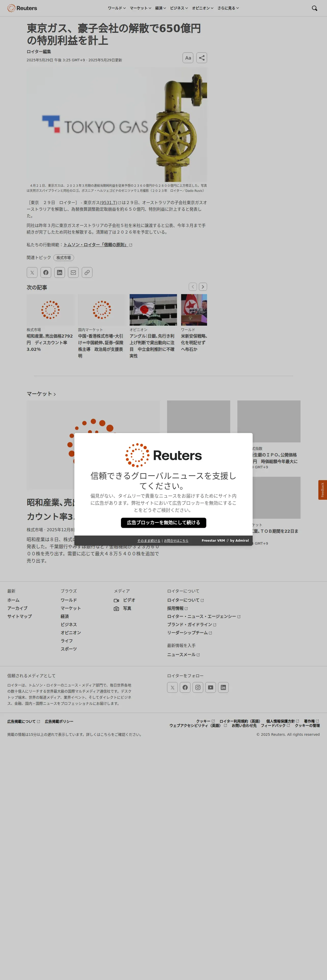Go to previous articles in 次の記事 carousel
This screenshot has width=327, height=980.
click(193, 287)
